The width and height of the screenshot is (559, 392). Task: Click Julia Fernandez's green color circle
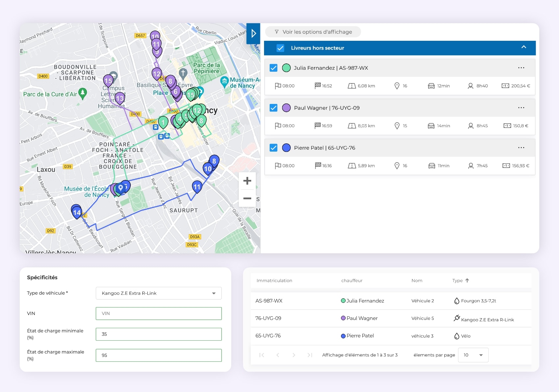tap(286, 68)
